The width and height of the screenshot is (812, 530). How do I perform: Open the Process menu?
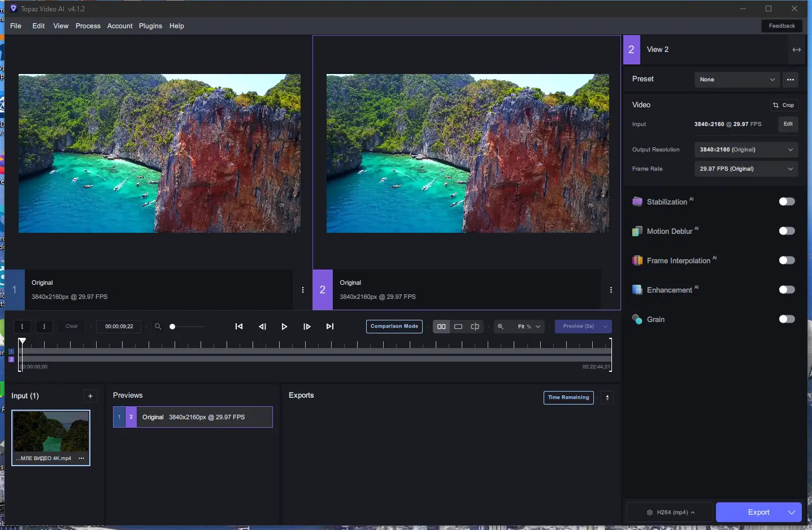[x=88, y=26]
